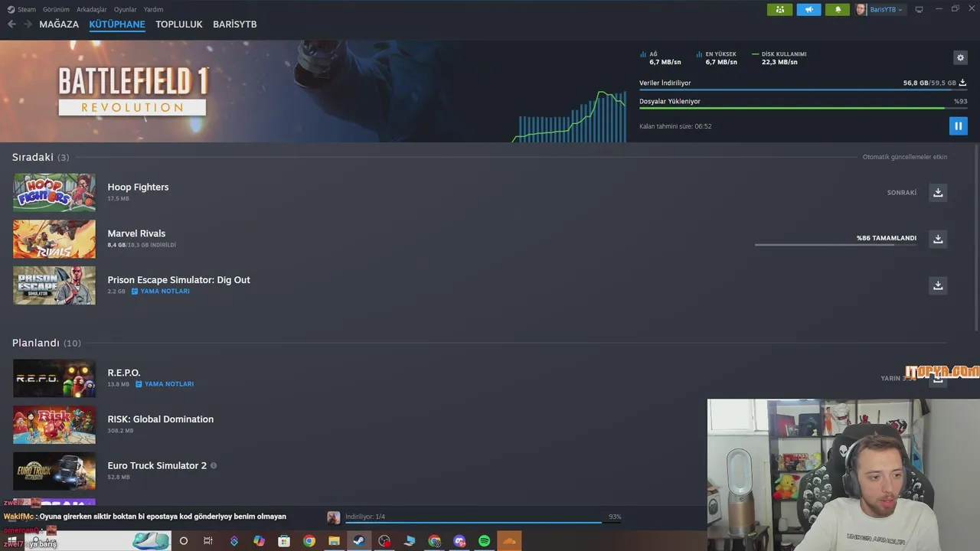
Task: Open Task View on the taskbar
Action: click(x=208, y=541)
